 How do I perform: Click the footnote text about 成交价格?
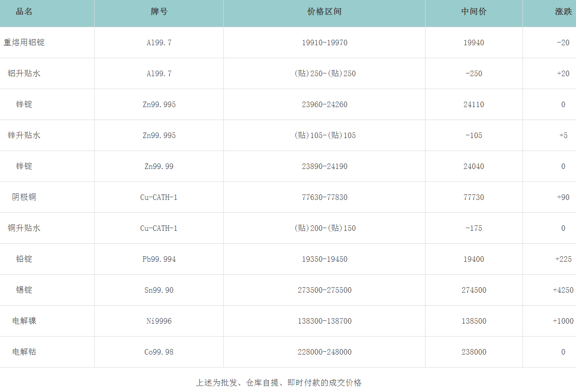click(278, 383)
